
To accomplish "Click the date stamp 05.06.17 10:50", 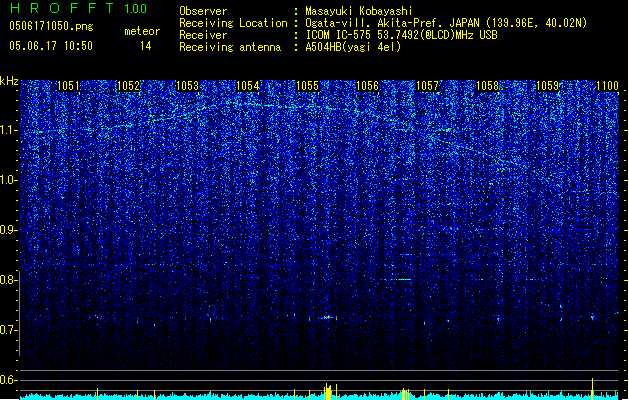I will coord(51,46).
